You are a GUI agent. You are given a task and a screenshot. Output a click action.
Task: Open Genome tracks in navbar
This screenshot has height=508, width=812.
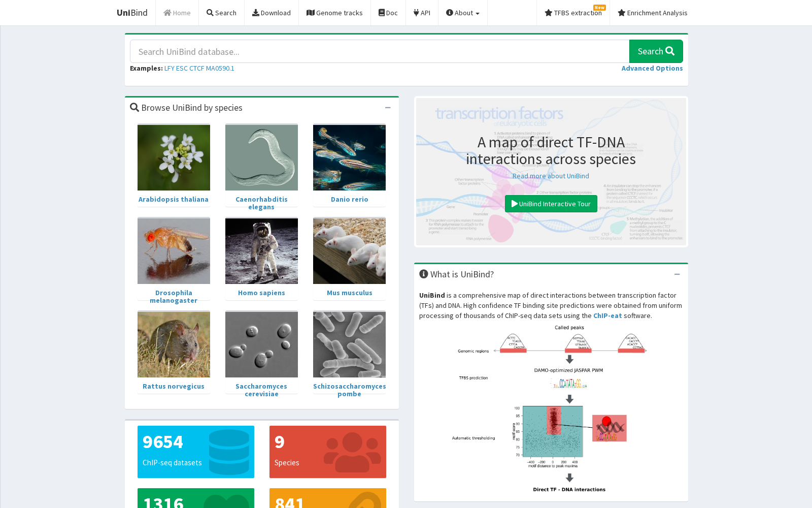[x=334, y=13]
